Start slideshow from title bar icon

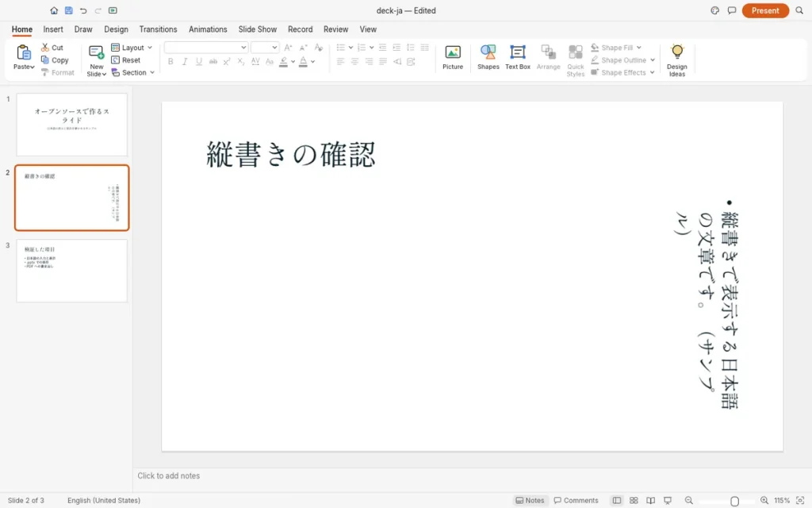(113, 10)
